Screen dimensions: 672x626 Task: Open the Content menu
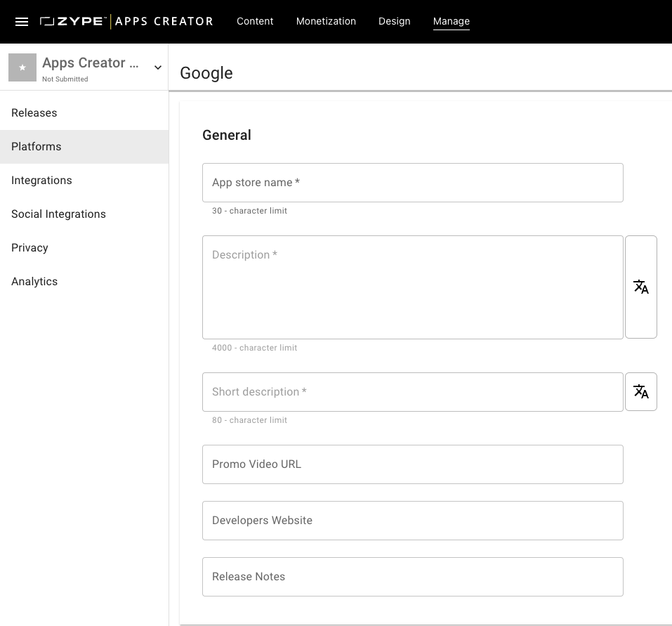tap(255, 22)
